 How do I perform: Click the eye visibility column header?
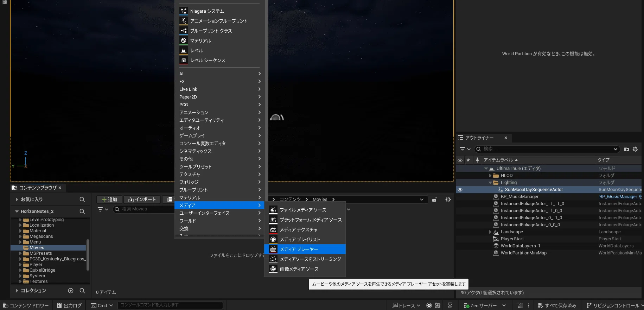[x=460, y=160]
